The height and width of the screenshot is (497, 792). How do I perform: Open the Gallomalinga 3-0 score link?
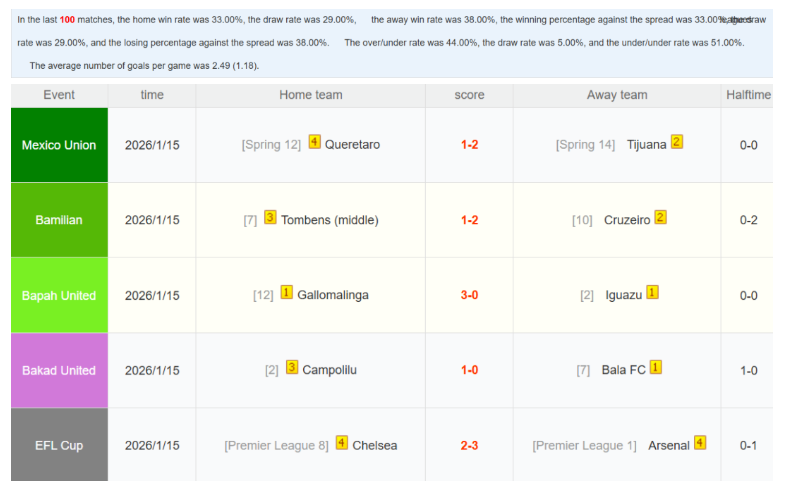click(469, 295)
